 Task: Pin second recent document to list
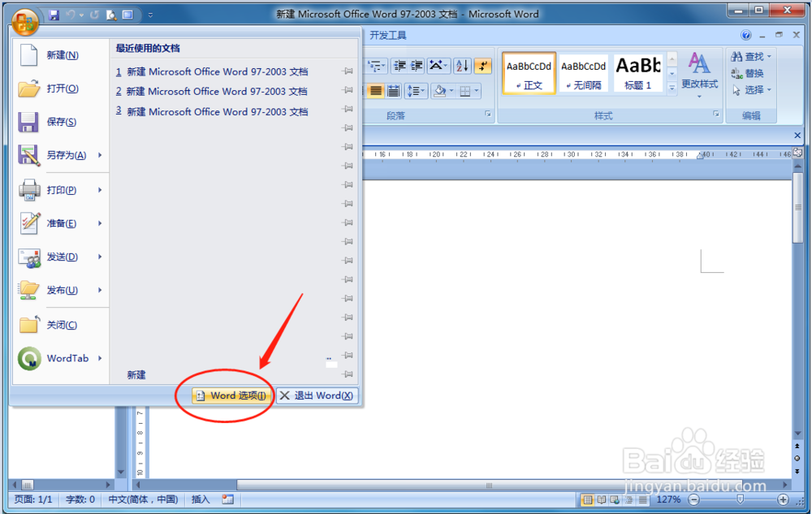tap(348, 90)
